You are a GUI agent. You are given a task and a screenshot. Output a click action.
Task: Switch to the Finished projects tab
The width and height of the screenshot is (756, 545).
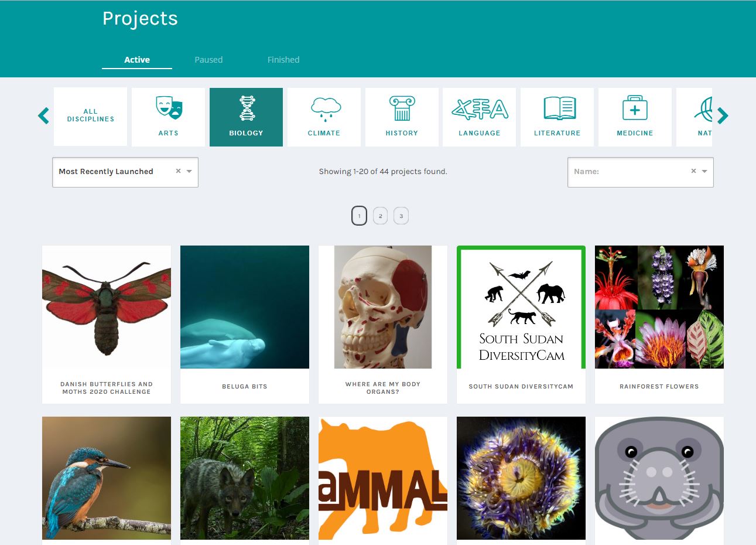[x=283, y=60]
